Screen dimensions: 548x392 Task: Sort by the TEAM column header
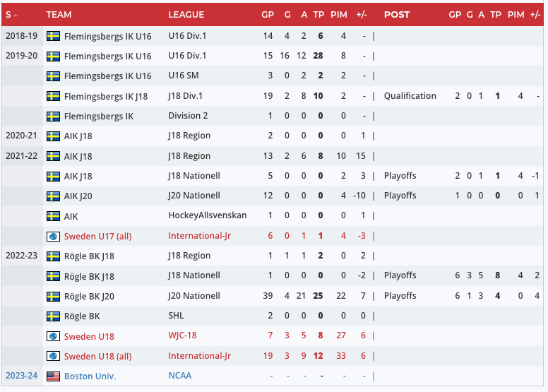point(59,15)
